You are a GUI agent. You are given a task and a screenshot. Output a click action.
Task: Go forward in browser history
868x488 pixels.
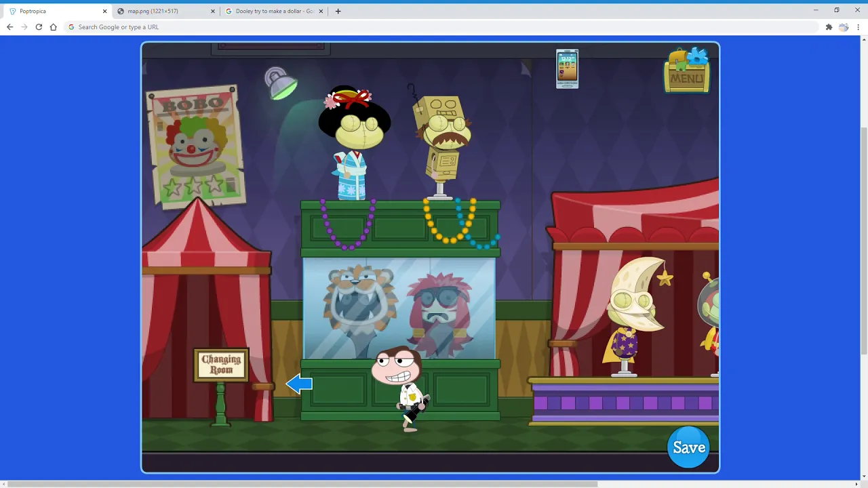(24, 27)
